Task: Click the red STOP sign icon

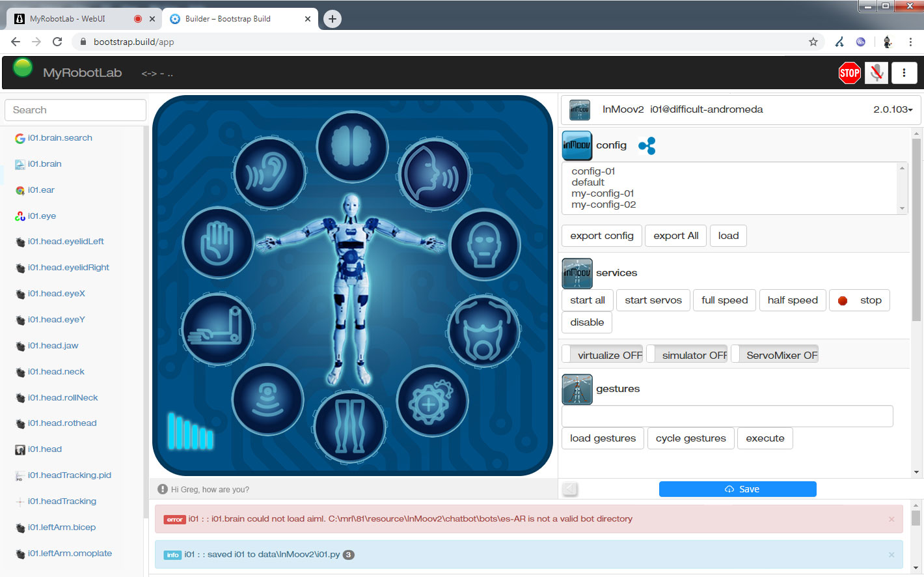Action: 849,73
